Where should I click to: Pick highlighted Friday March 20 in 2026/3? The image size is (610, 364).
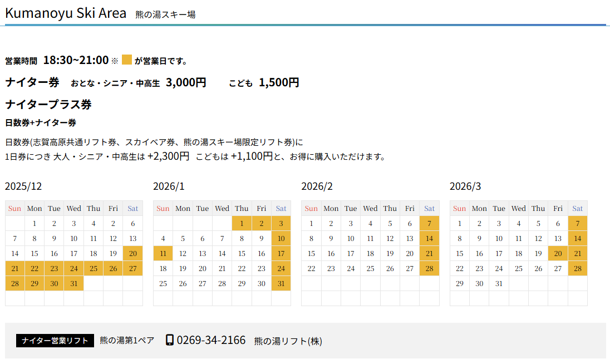coord(558,253)
